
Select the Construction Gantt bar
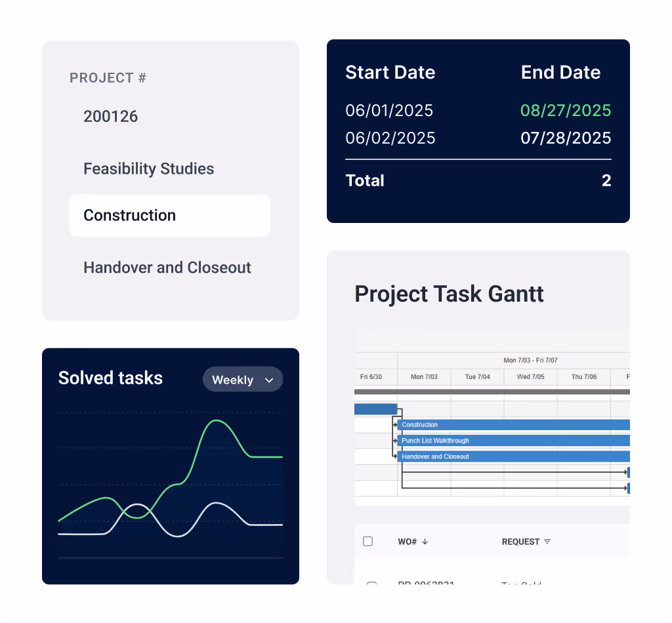(x=513, y=425)
